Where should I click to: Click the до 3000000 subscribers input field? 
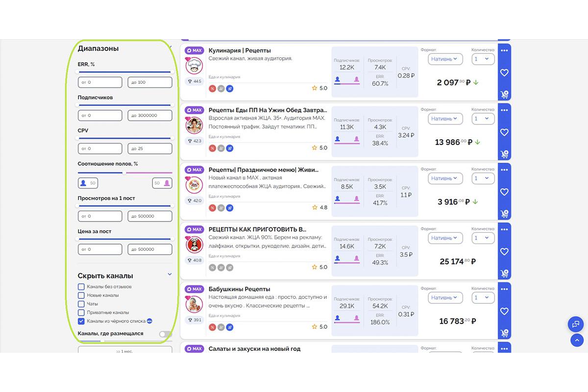tap(150, 115)
